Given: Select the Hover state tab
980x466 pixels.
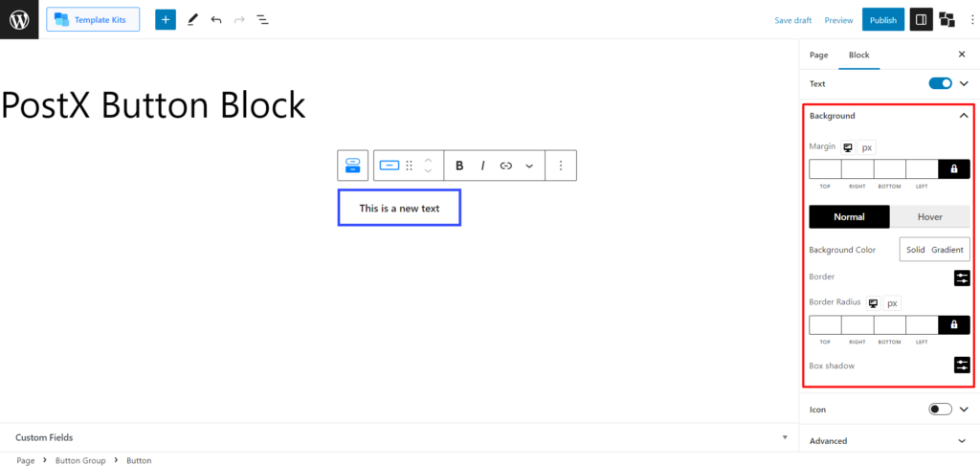Looking at the screenshot, I should (930, 217).
